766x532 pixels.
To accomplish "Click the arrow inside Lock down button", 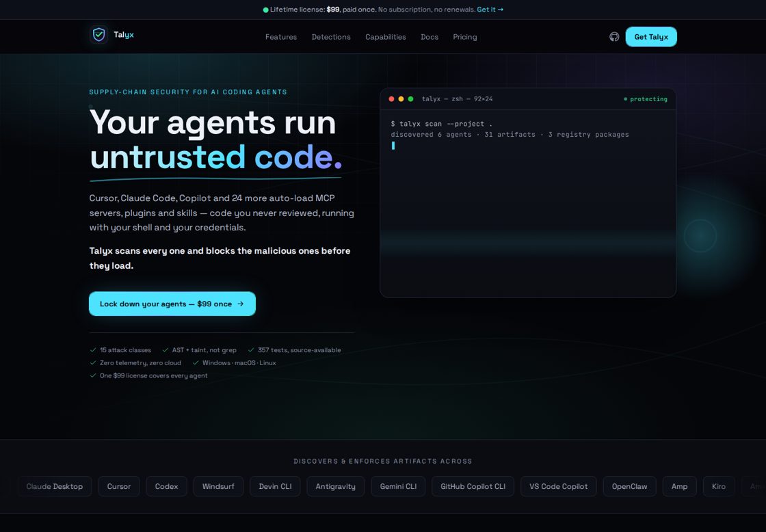I will [240, 304].
